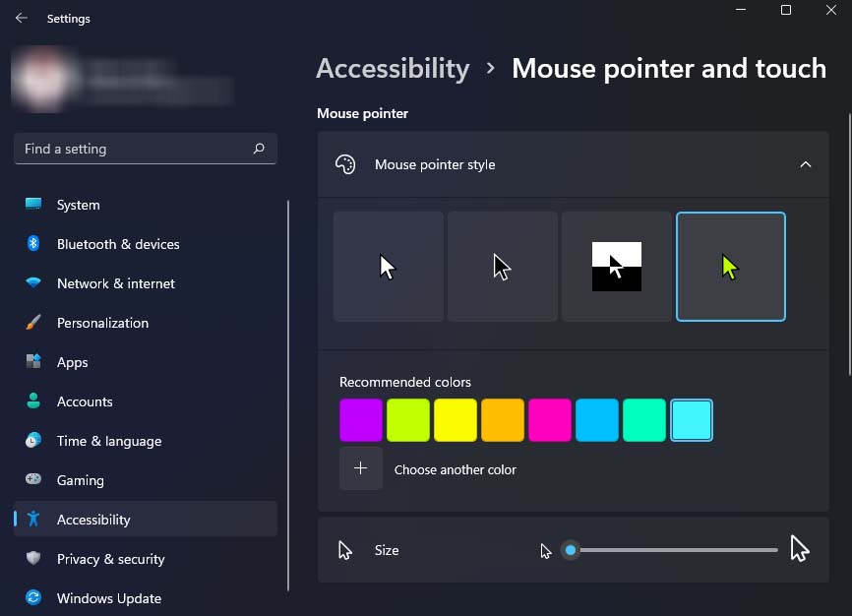Click the Accessibility figure icon
Screen dimensions: 852x616
pos(33,519)
